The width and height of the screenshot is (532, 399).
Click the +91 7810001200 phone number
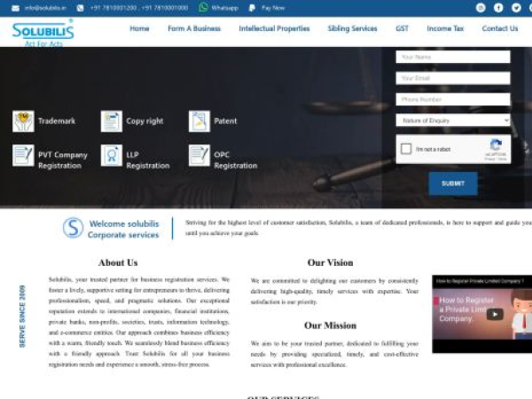point(113,8)
